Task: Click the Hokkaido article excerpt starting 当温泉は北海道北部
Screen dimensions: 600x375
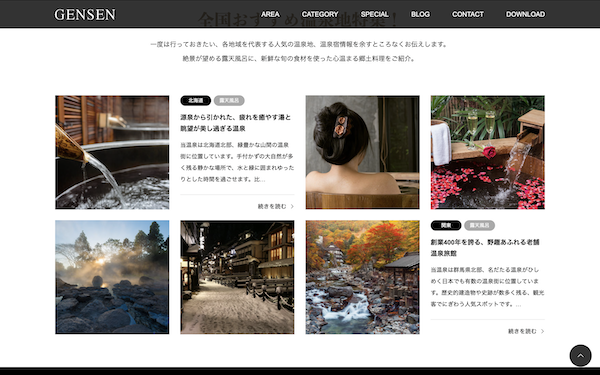Action: click(237, 162)
